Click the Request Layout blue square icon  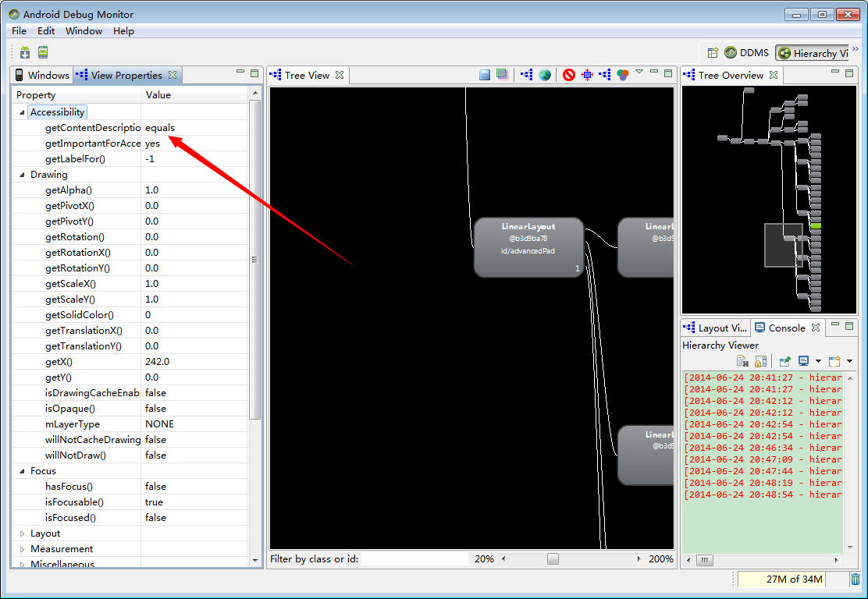tap(587, 75)
